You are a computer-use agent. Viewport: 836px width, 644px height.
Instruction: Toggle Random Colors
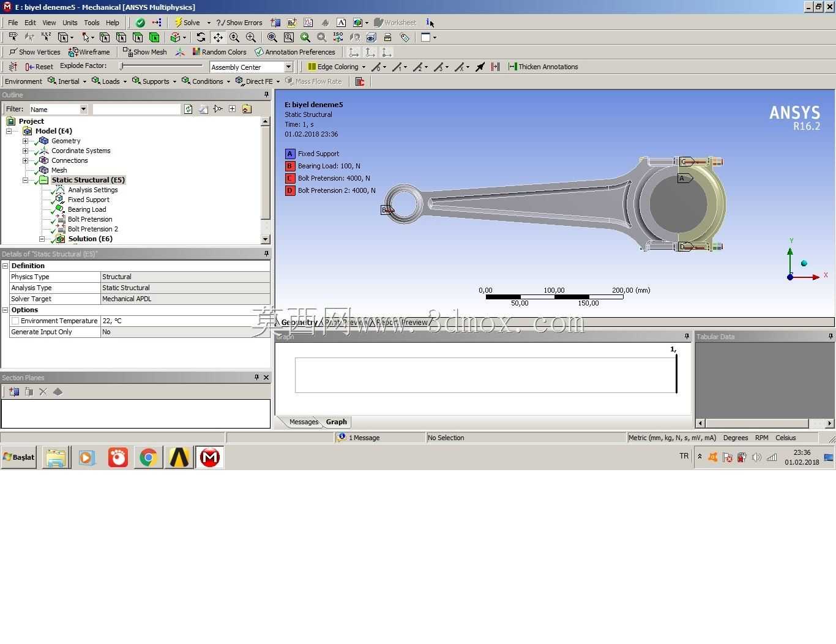219,52
